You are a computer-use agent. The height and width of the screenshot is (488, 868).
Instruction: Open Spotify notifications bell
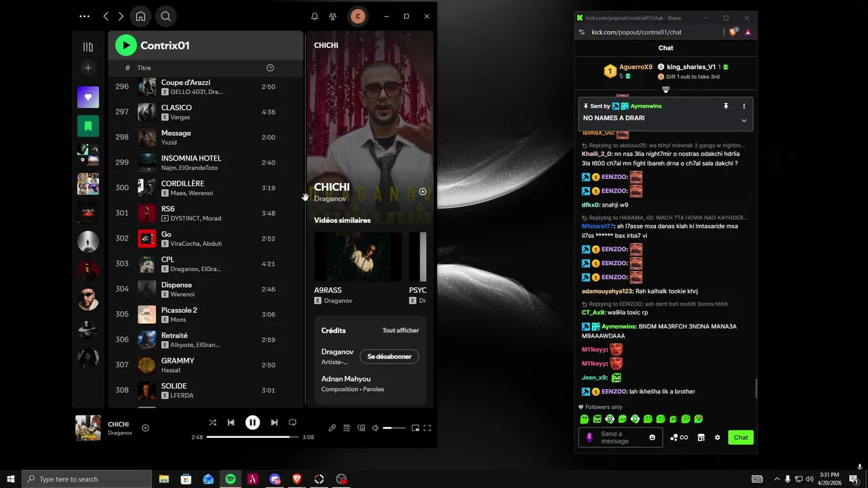[314, 16]
